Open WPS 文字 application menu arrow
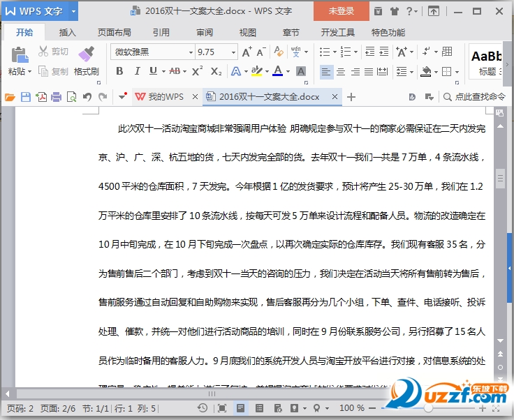 (73, 11)
